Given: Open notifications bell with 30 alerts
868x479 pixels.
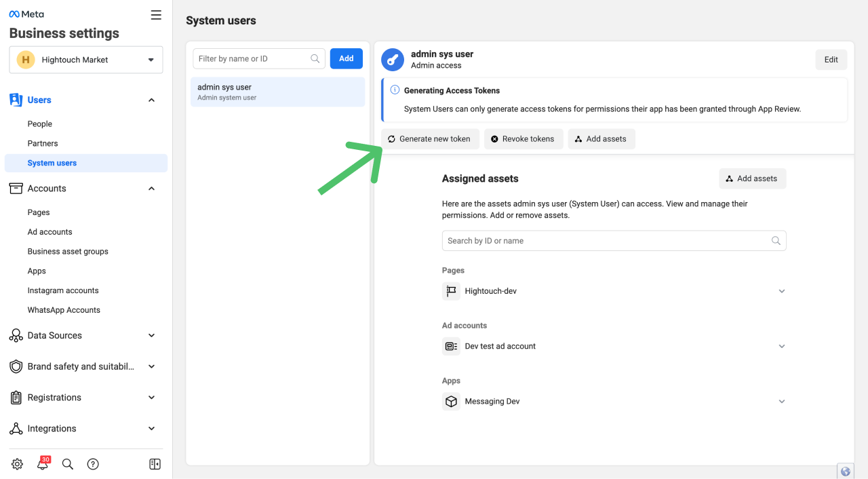Looking at the screenshot, I should (42, 463).
